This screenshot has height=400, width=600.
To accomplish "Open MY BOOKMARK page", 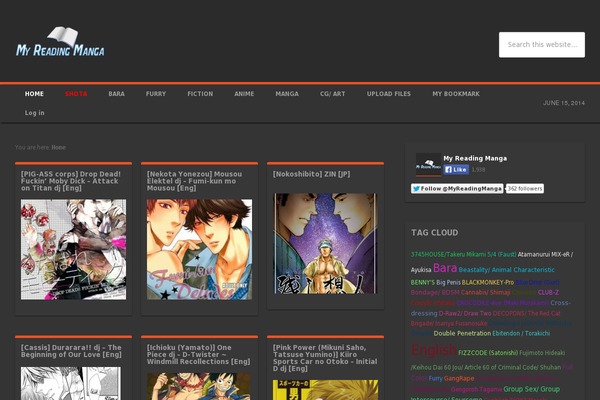I will [x=456, y=94].
